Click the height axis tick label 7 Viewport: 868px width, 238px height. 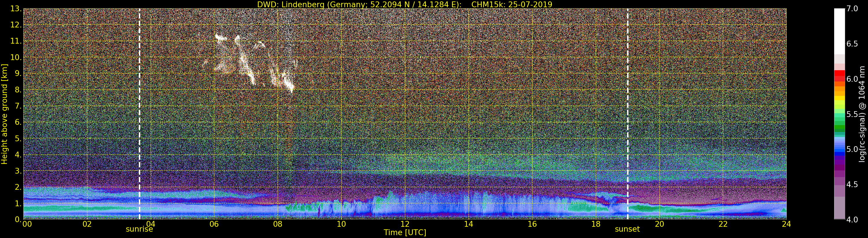tap(18, 106)
